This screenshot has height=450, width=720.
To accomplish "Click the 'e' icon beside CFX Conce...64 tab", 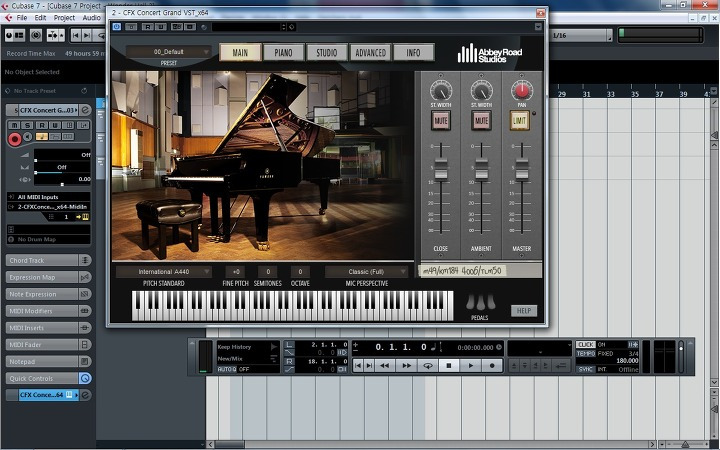I will point(85,395).
